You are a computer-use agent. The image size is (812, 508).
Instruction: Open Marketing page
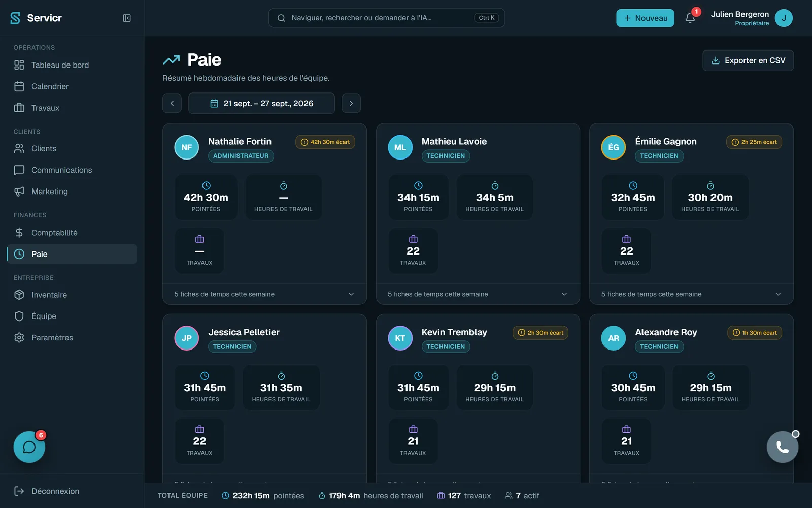tap(72, 191)
